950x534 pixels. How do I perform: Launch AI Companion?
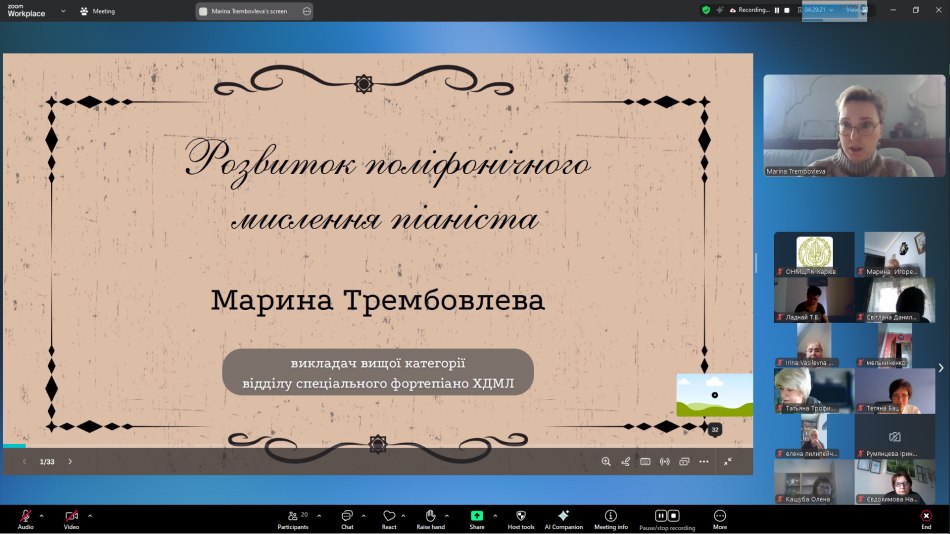563,516
